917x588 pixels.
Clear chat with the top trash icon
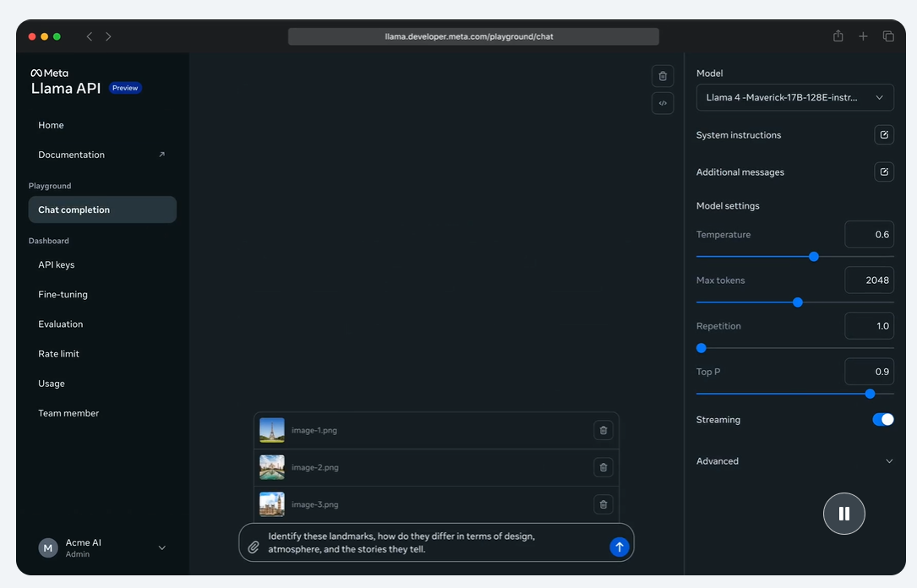coord(663,76)
